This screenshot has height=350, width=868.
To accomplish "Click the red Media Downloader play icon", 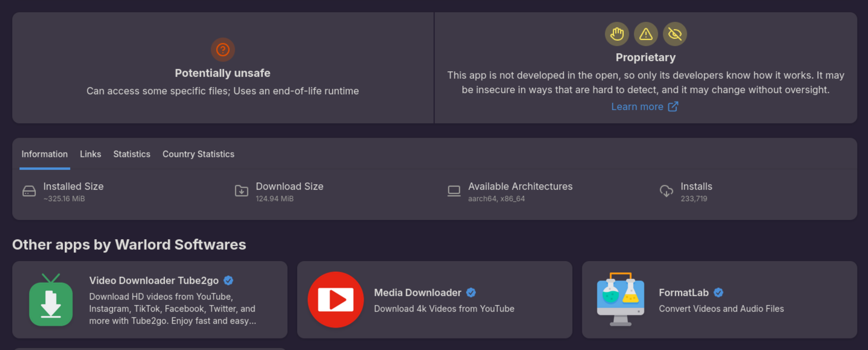I will [335, 300].
